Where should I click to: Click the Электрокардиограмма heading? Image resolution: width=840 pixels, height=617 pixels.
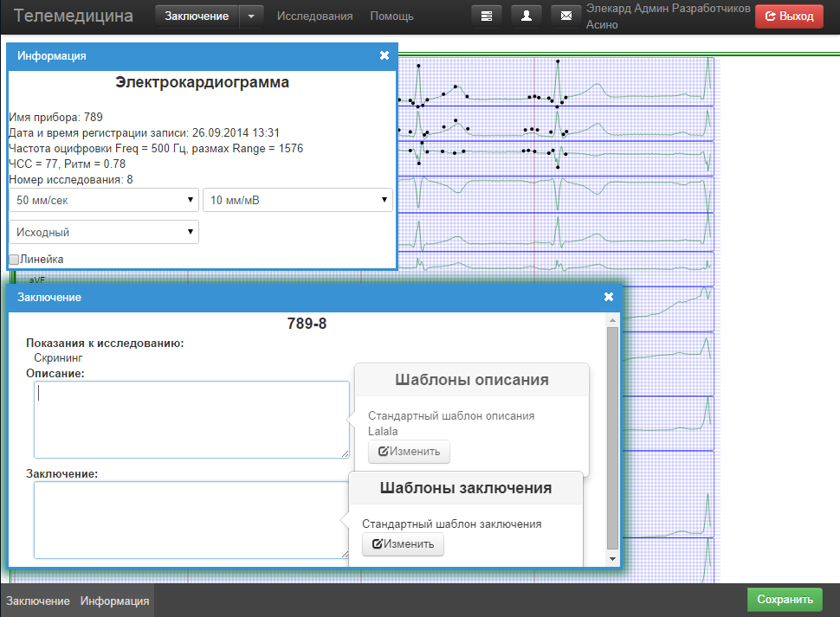click(203, 82)
